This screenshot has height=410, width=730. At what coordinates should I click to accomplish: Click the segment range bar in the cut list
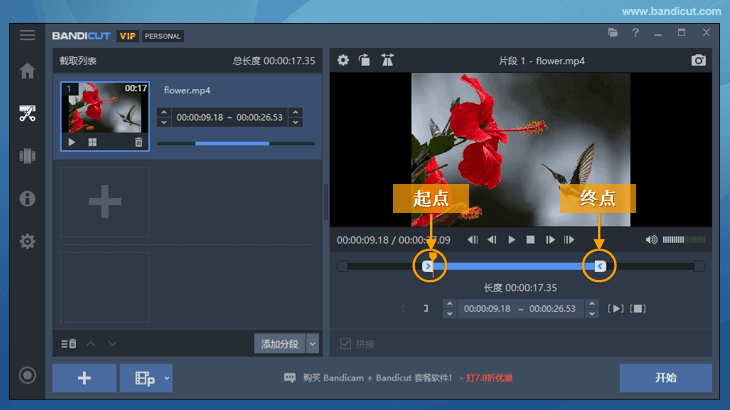point(236,143)
